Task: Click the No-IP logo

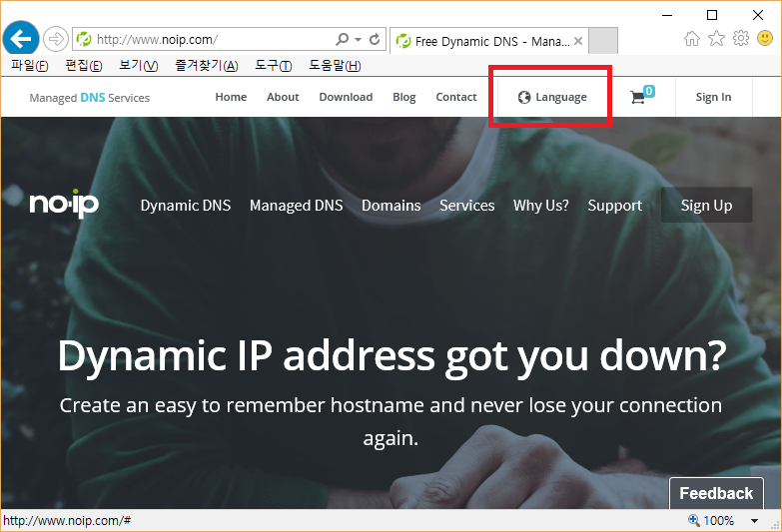Action: (x=64, y=205)
